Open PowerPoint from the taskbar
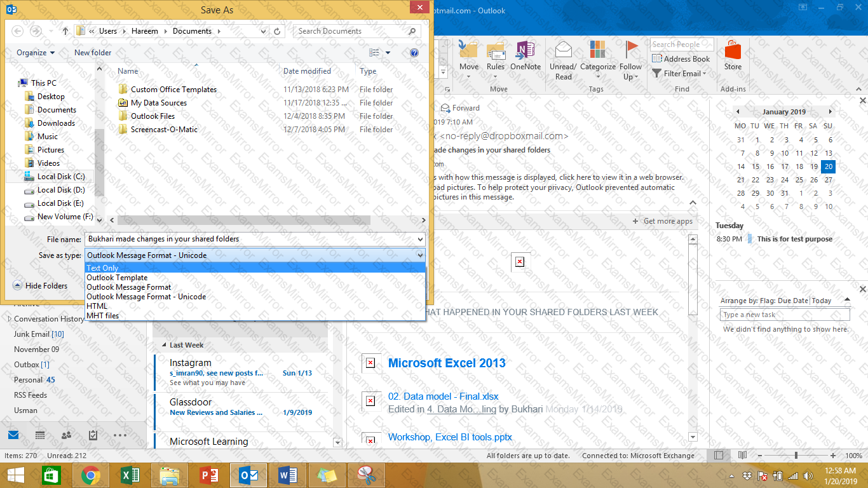The height and width of the screenshot is (488, 868). click(208, 475)
